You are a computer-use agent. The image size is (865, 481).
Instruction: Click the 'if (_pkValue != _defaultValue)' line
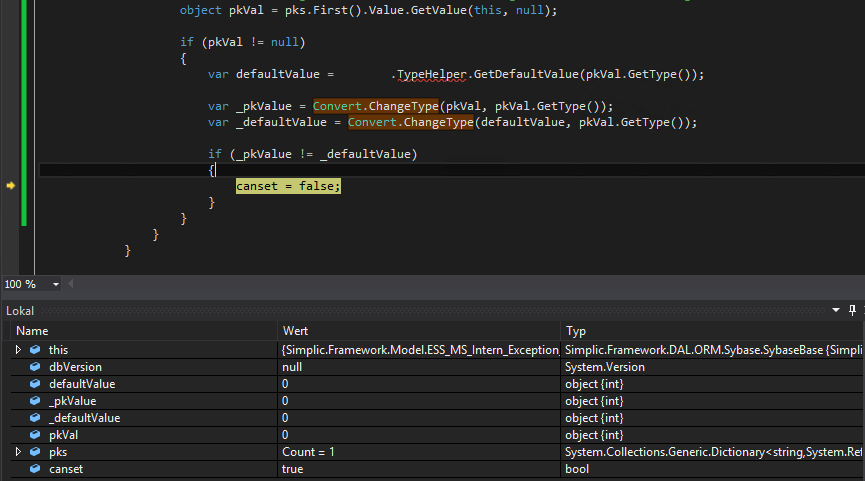click(312, 154)
